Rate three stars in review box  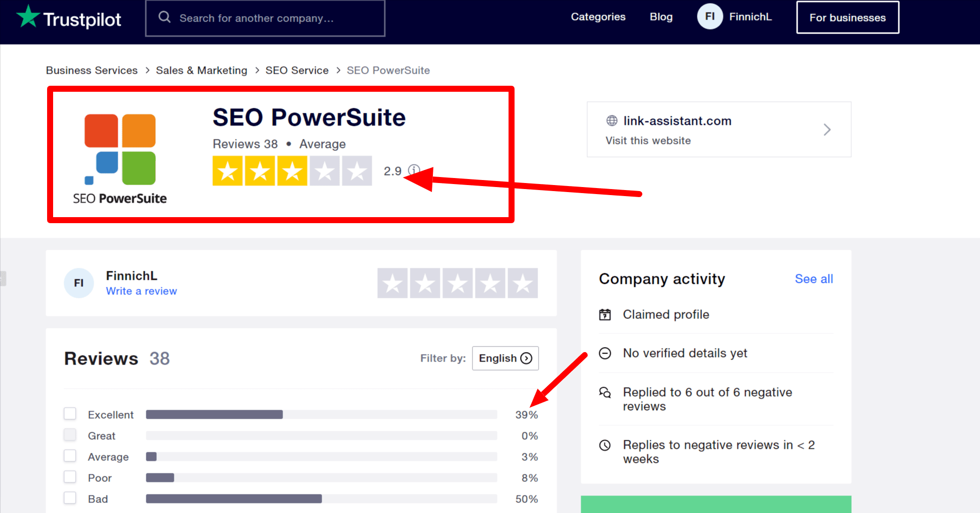point(457,283)
